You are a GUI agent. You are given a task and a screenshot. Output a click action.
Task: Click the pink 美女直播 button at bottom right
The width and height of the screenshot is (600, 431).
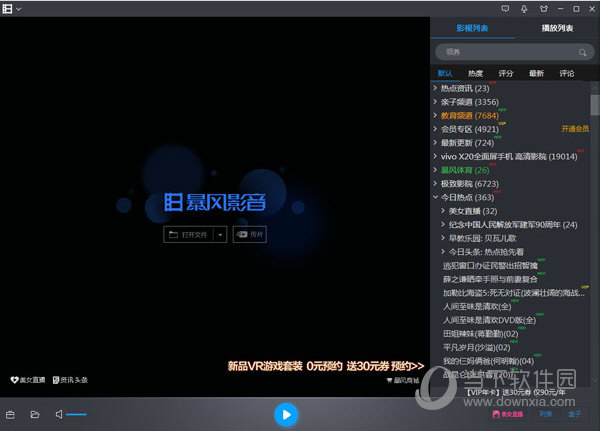[x=507, y=414]
